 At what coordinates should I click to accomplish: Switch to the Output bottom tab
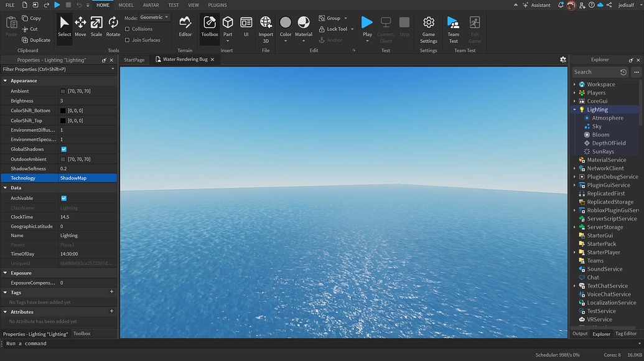tap(580, 334)
